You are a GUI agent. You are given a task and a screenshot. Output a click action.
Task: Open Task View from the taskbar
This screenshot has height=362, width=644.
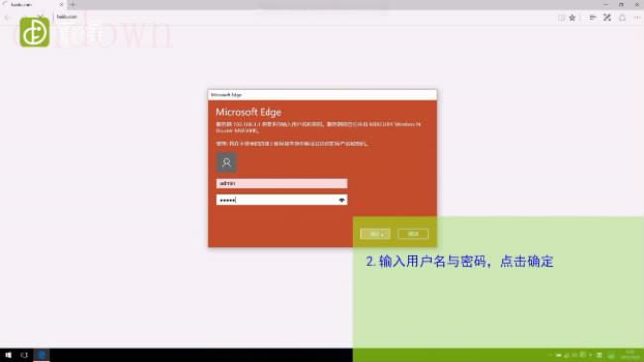[x=24, y=355]
